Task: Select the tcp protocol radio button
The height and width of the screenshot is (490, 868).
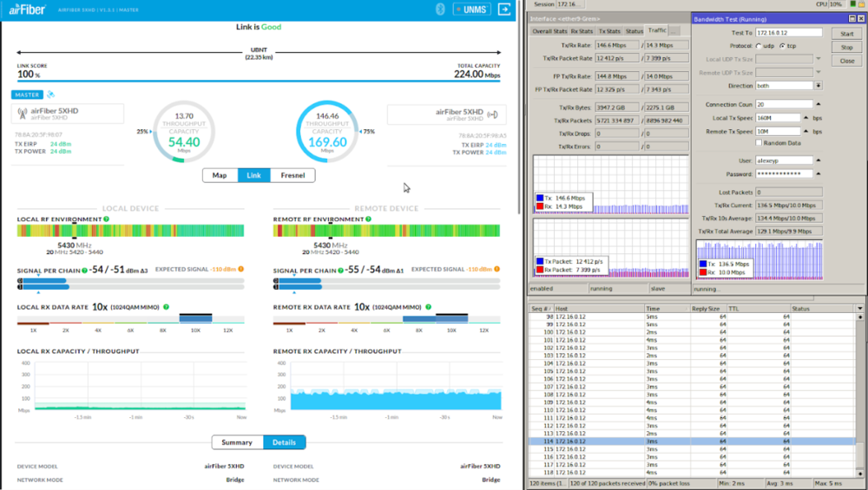Action: (782, 46)
